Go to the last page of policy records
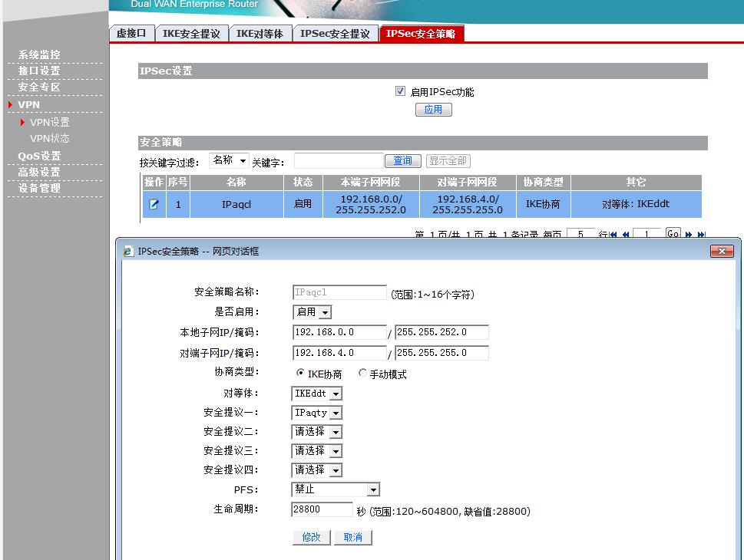The width and height of the screenshot is (744, 560). (x=701, y=234)
